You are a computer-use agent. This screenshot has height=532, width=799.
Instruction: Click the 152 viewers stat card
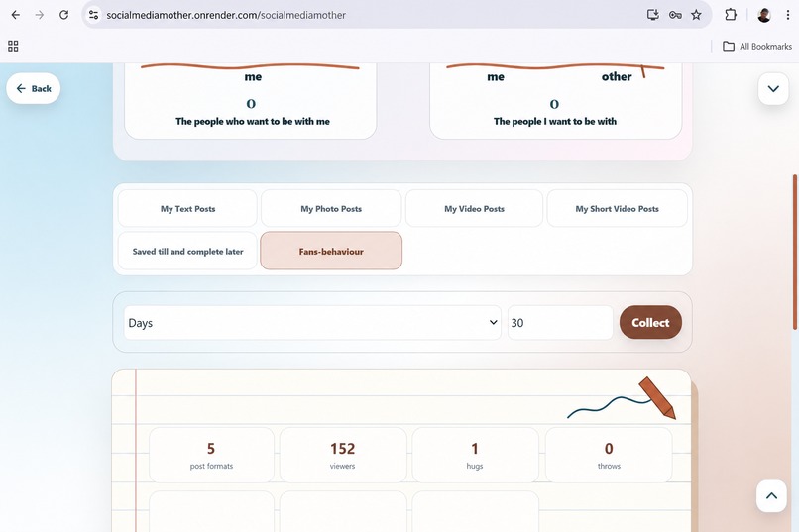click(x=343, y=455)
